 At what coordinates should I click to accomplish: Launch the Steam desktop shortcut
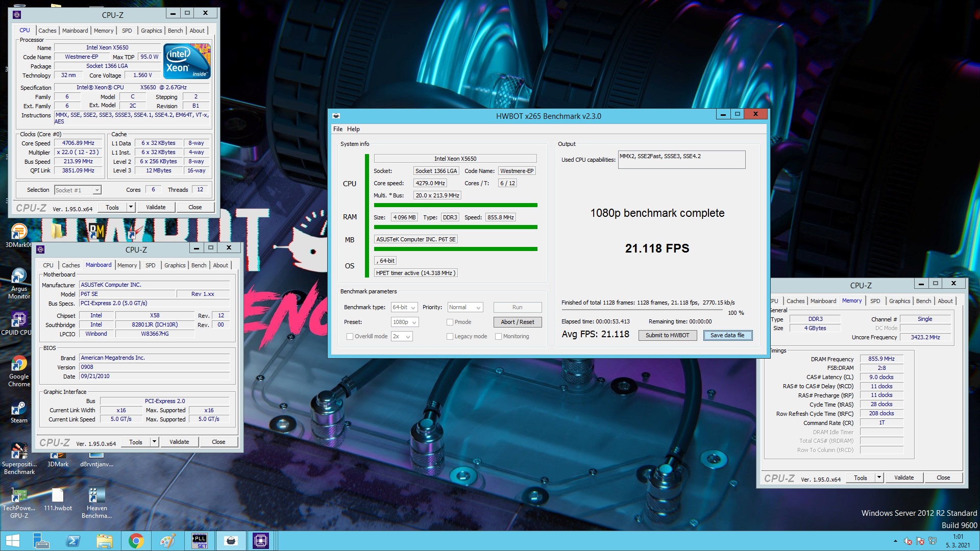(x=19, y=412)
